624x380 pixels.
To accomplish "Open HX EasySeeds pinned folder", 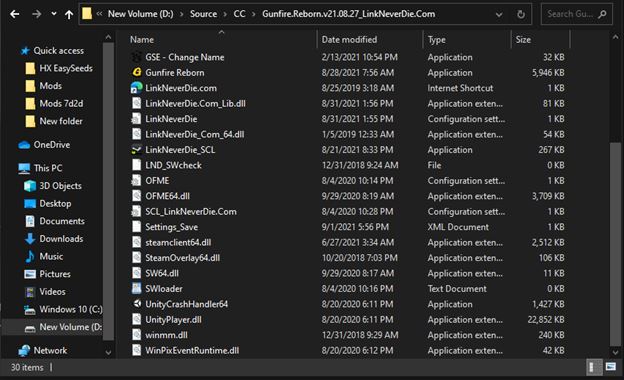I will coord(66,68).
